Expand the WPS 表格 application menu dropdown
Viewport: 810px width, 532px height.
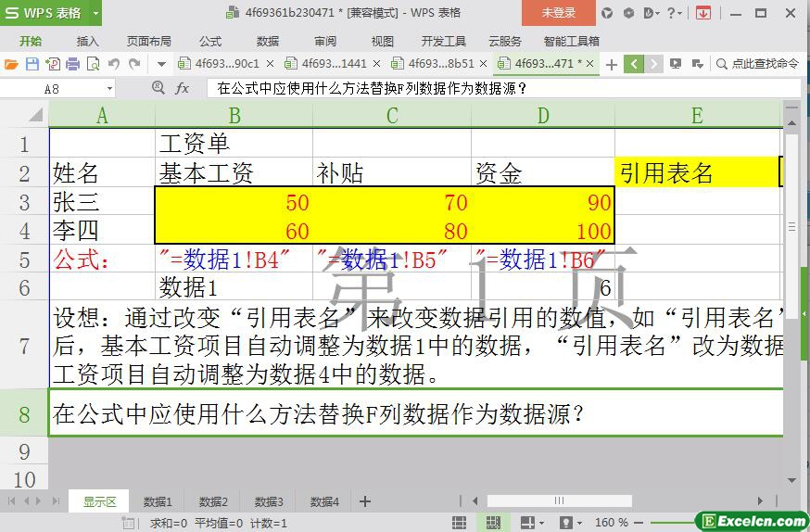92,13
